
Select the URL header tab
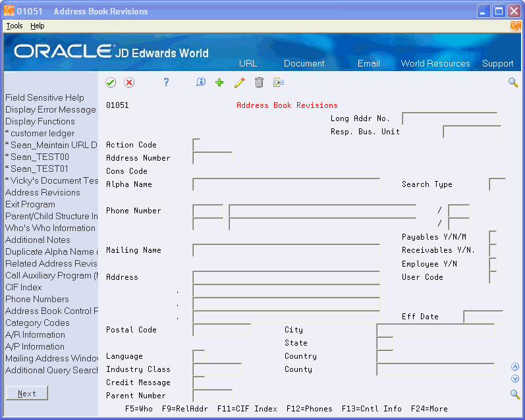coord(248,63)
